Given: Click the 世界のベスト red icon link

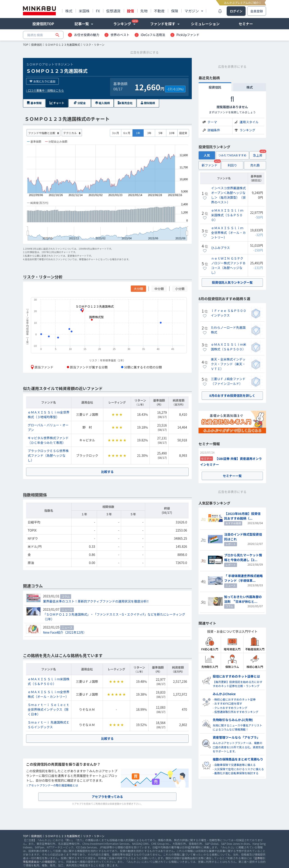Looking at the screenshot, I should point(106,35).
